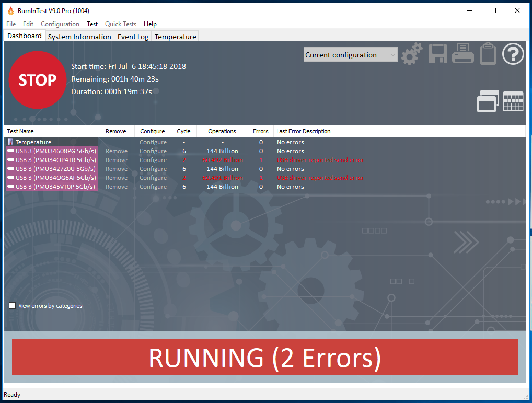Configure the PMU34608PG USB test
This screenshot has height=403, width=532.
pyautogui.click(x=153, y=151)
